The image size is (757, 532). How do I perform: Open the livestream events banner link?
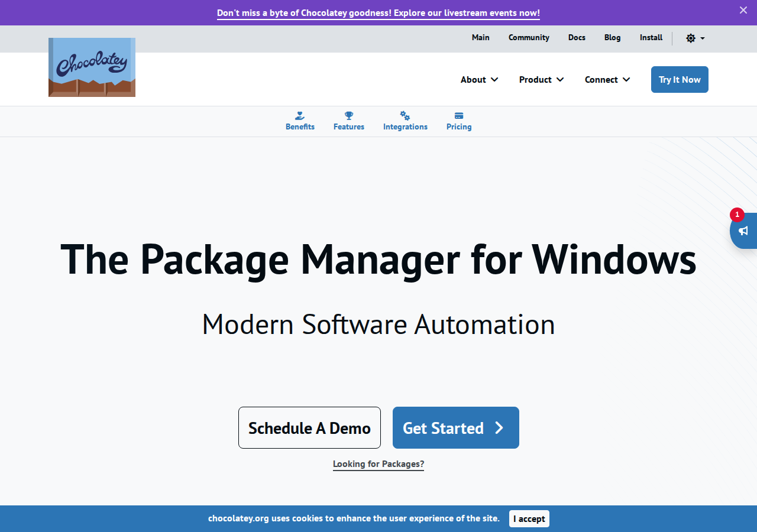(378, 13)
